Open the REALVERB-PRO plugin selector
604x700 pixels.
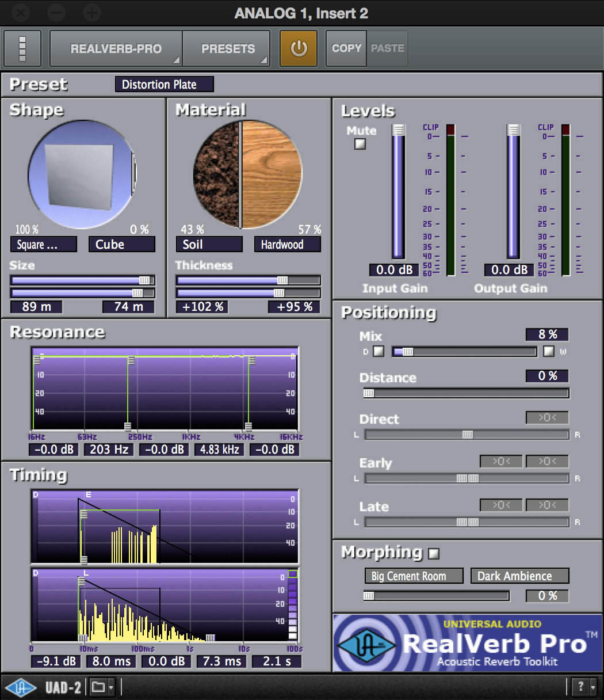[116, 48]
